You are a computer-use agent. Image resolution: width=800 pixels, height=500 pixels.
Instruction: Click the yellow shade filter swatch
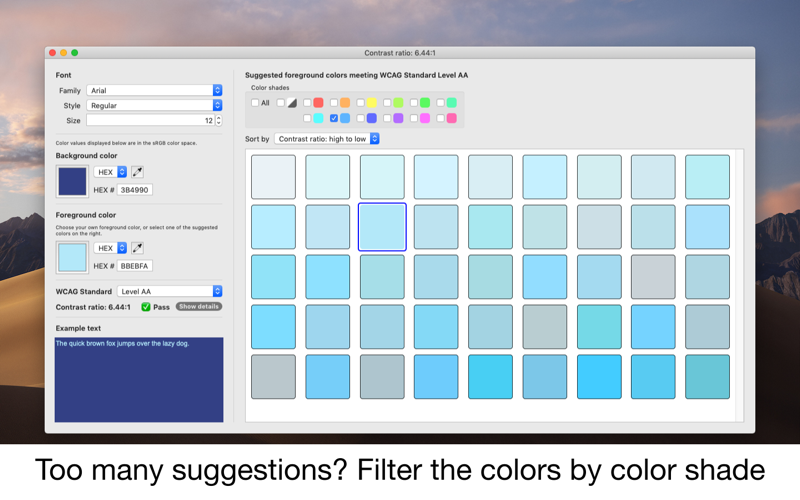pos(371,102)
